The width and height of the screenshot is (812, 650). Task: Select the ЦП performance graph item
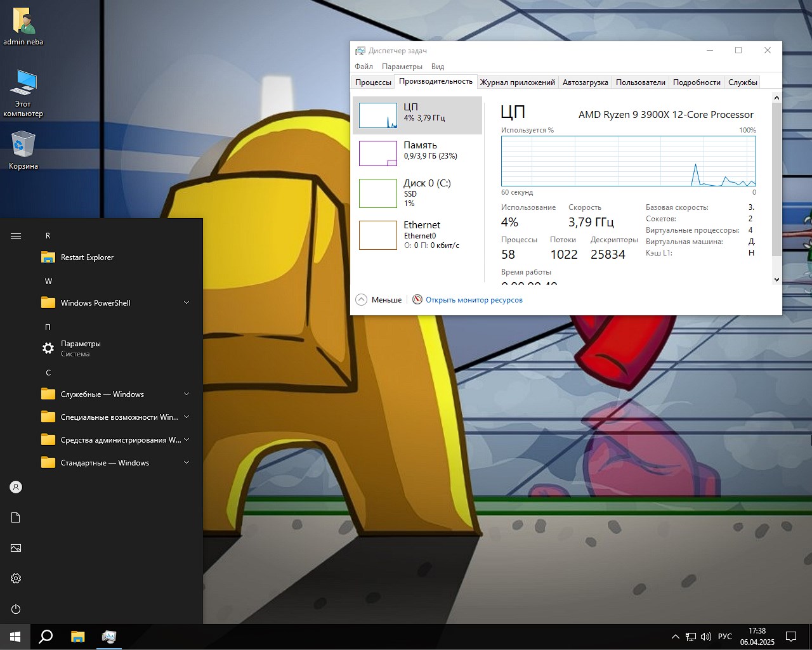pyautogui.click(x=417, y=115)
